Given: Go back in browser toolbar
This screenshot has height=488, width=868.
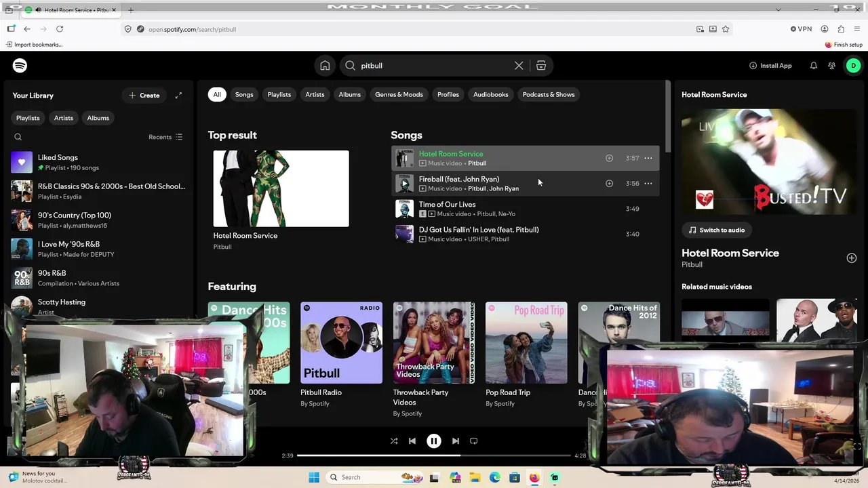Looking at the screenshot, I should coord(27,29).
